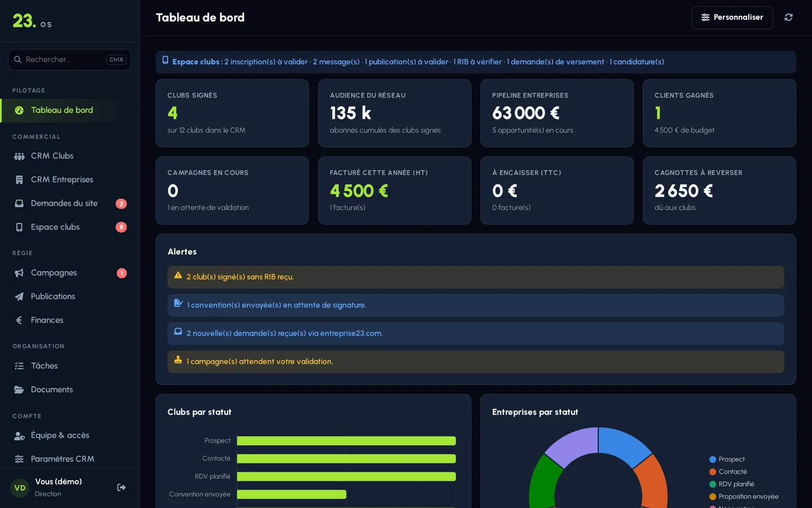
Task: Click the Campagnes megaphone icon
Action: (x=19, y=273)
